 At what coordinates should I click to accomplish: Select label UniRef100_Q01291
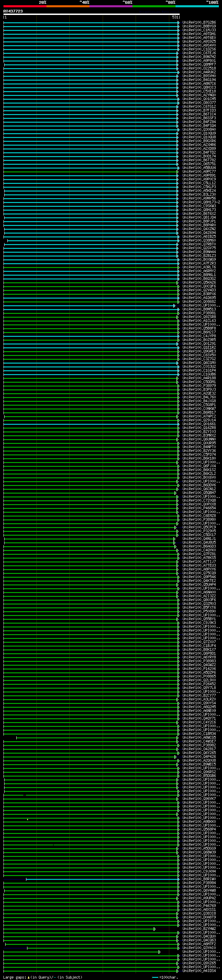pyautogui.click(x=199, y=343)
